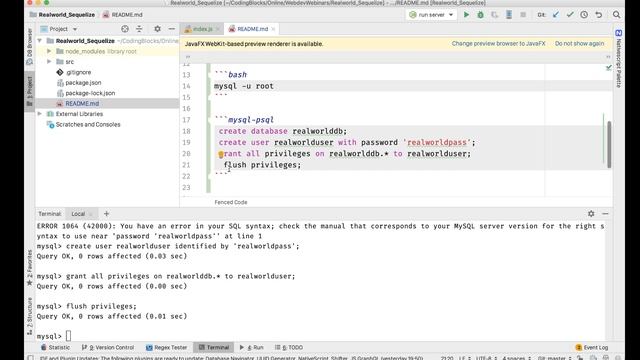Open Project panel settings gear
Image resolution: width=640 pixels, height=360 pixels.
(x=157, y=29)
